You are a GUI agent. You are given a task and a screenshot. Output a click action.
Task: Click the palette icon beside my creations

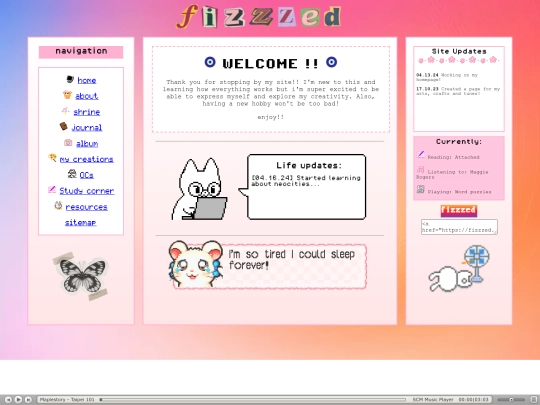(52, 158)
